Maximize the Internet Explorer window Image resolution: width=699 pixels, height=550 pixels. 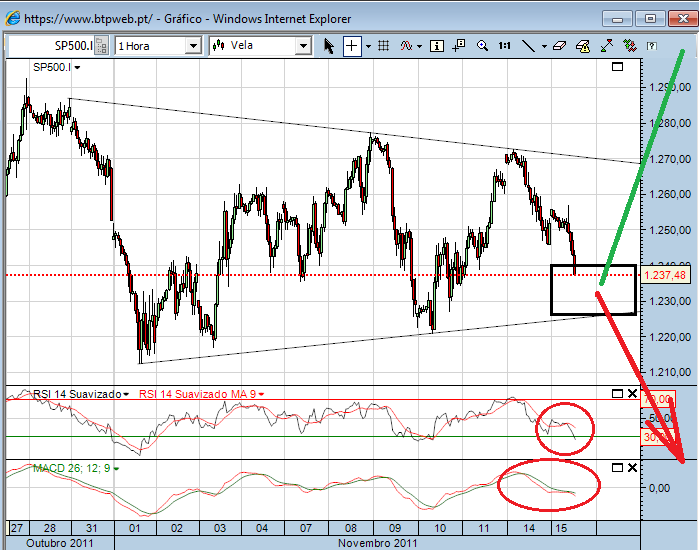[x=650, y=19]
